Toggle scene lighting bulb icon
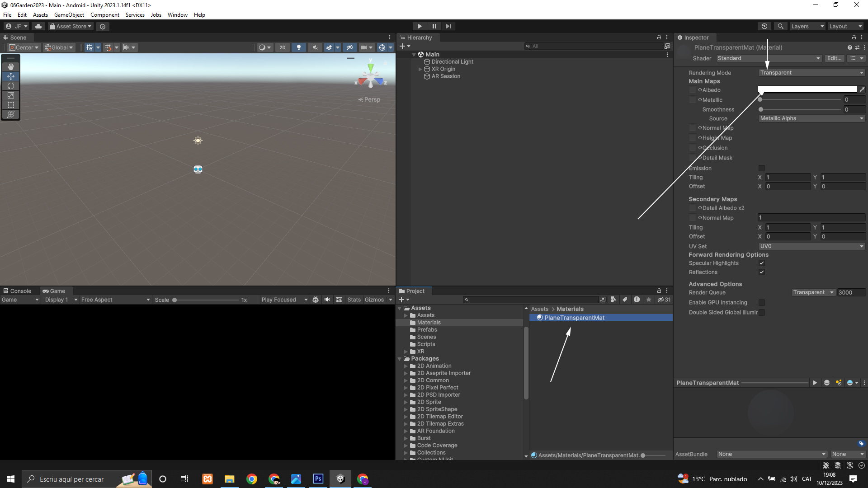The height and width of the screenshot is (488, 868). click(x=298, y=47)
